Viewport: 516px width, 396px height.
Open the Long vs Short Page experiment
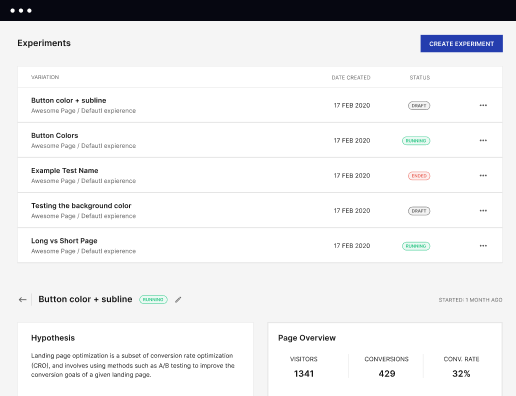tap(64, 241)
